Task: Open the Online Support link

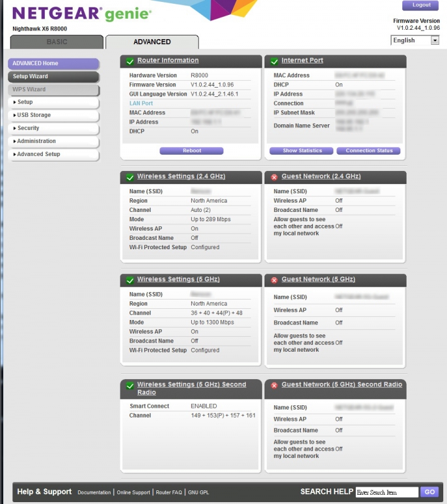Action: point(133,492)
